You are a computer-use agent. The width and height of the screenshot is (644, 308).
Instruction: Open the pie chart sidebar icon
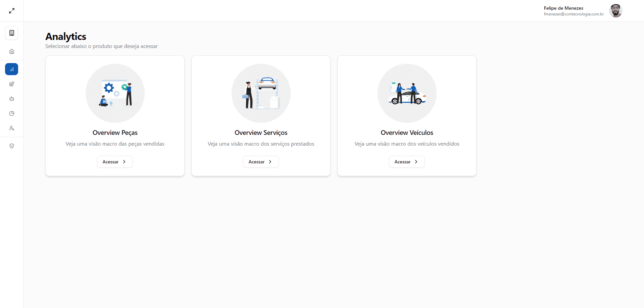click(x=12, y=113)
